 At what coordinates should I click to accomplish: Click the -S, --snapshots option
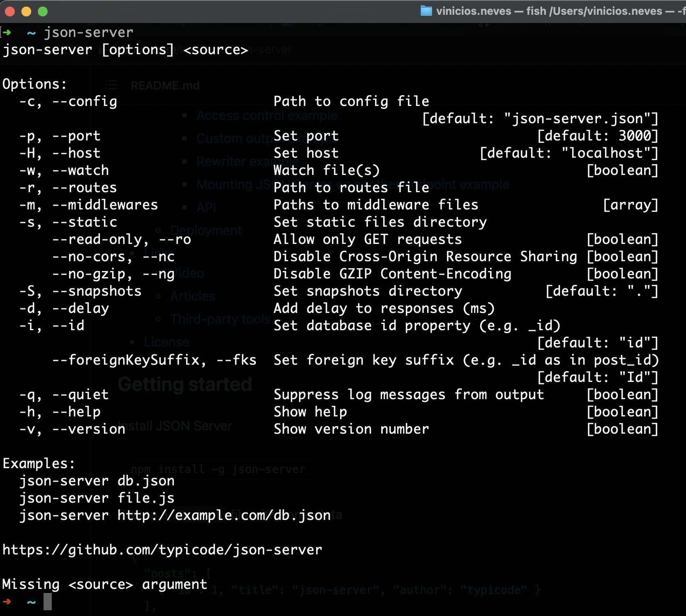pos(81,291)
